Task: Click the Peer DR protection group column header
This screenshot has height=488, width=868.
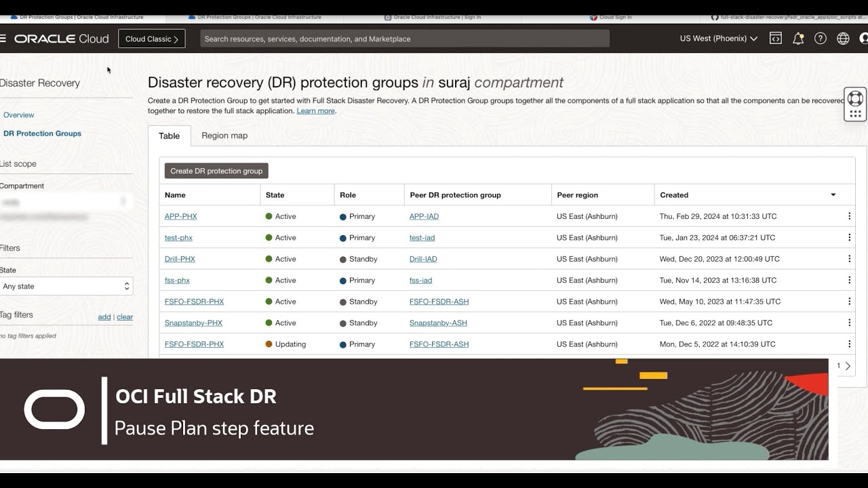Action: (455, 195)
